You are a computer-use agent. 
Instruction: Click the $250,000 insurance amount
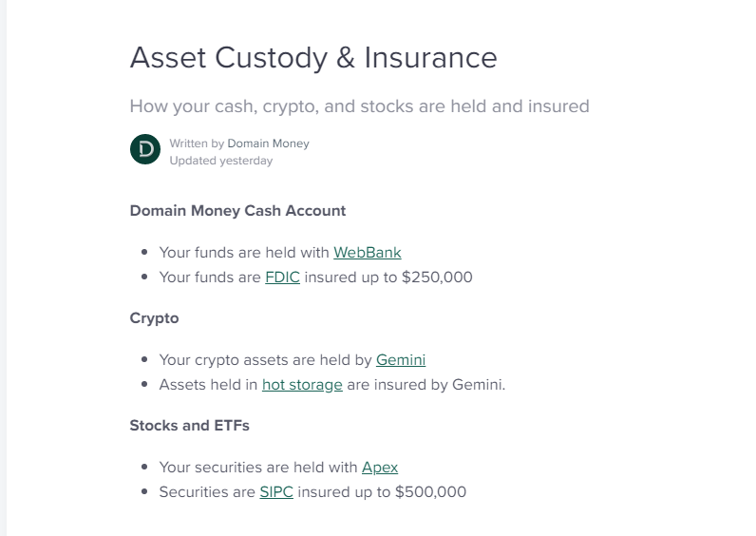(x=438, y=278)
